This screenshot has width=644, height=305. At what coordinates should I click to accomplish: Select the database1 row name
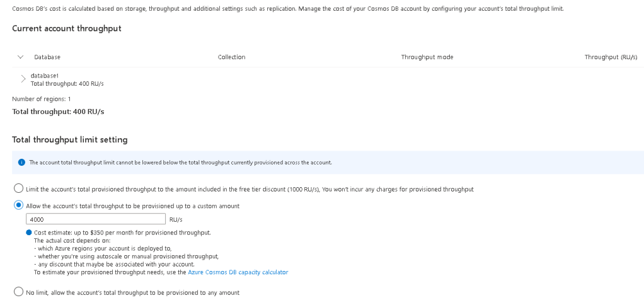point(45,76)
